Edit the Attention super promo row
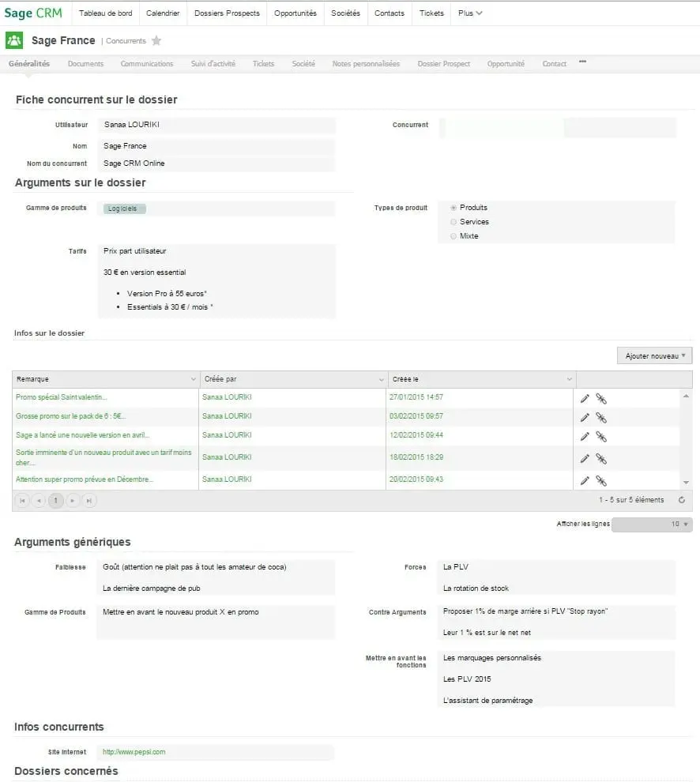Image resolution: width=700 pixels, height=782 pixels. (x=585, y=480)
